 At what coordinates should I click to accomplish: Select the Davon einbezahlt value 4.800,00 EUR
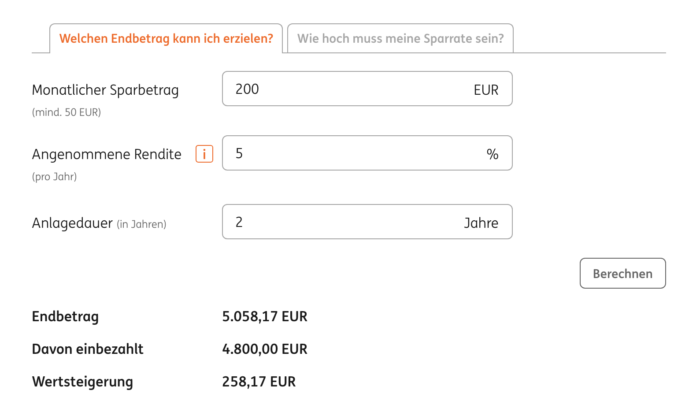click(265, 349)
